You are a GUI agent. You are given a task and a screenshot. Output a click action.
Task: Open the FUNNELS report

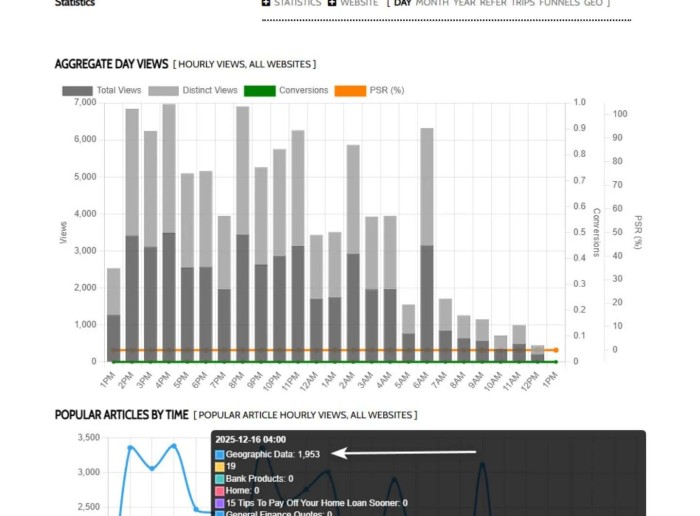point(559,3)
